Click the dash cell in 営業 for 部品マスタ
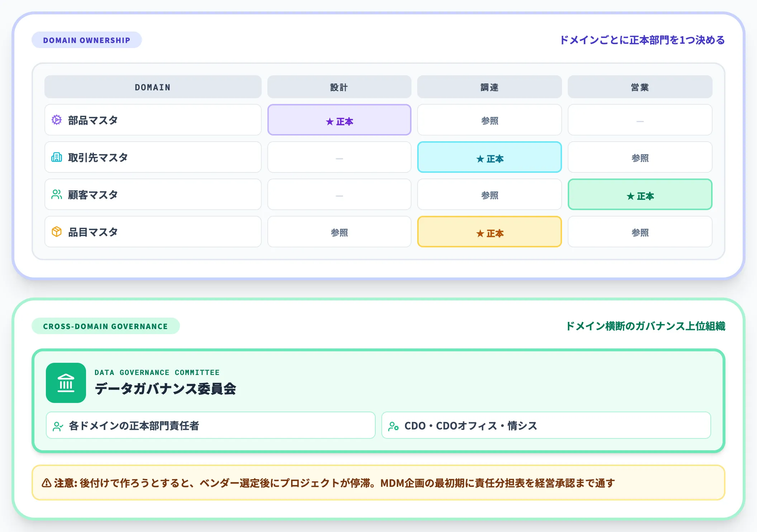Image resolution: width=757 pixels, height=532 pixels. [640, 120]
